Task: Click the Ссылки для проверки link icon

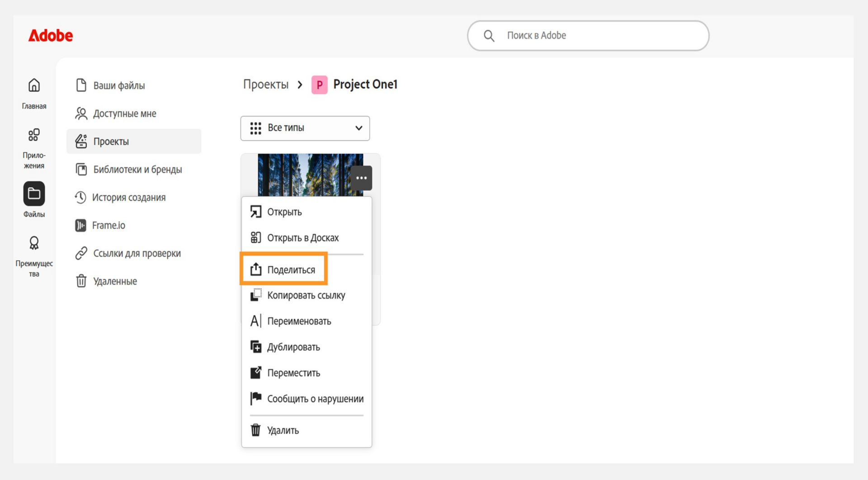Action: point(81,253)
